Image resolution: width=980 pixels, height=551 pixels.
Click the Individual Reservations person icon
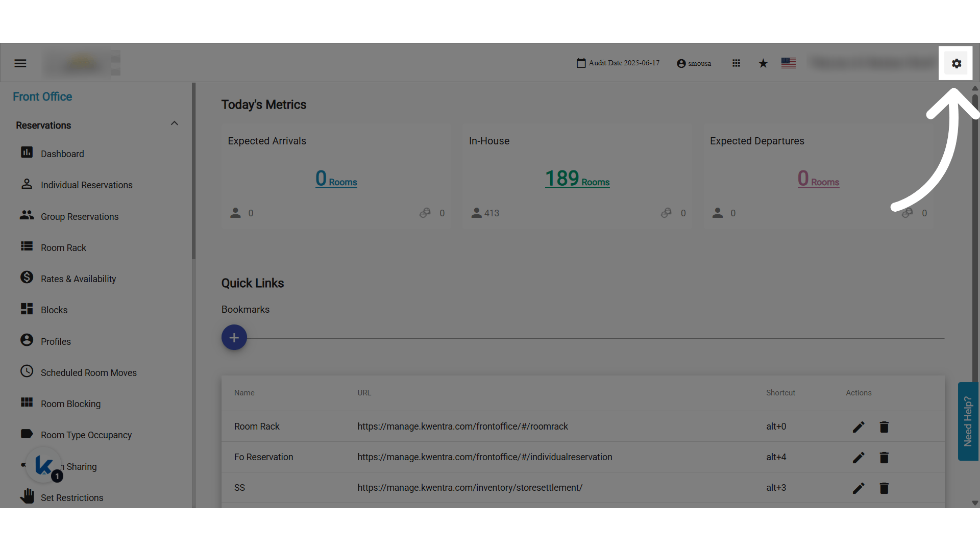click(x=27, y=184)
